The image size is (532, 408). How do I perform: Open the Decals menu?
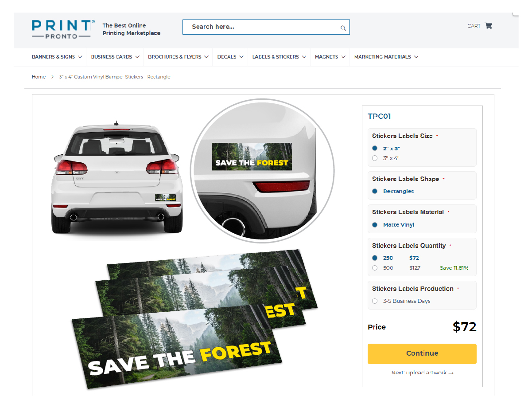pyautogui.click(x=230, y=57)
